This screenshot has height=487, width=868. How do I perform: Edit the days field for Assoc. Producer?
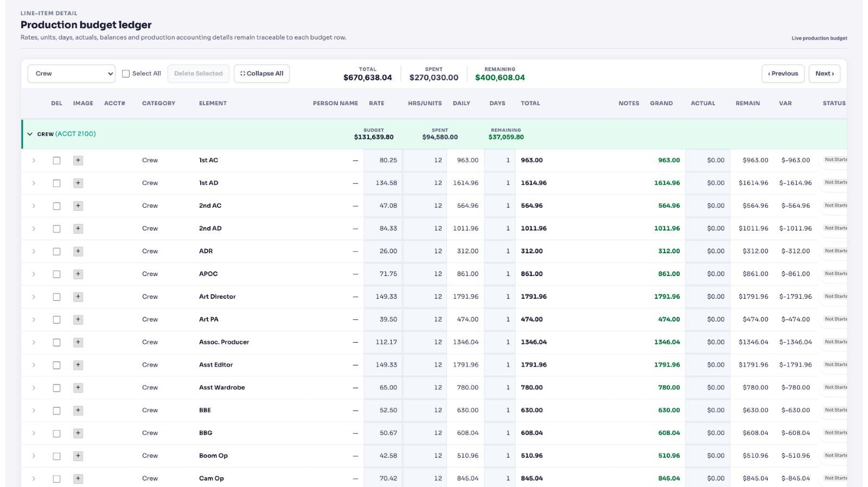point(500,342)
